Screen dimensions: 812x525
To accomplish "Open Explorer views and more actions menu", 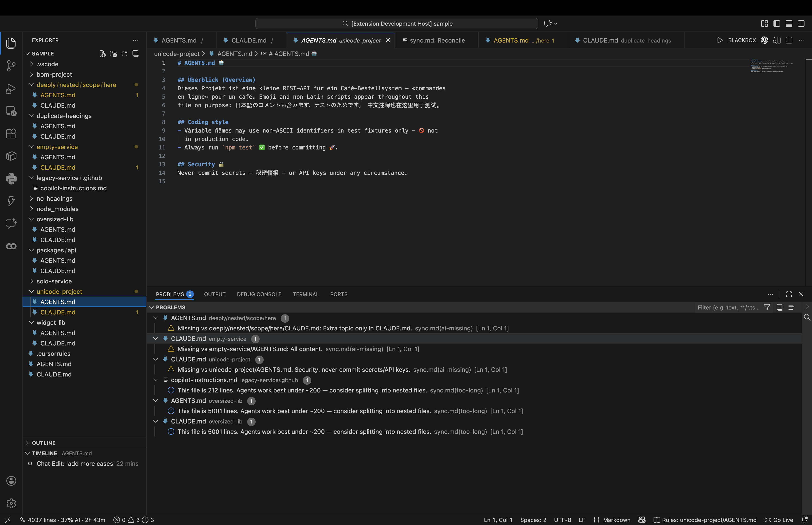I will coord(135,40).
